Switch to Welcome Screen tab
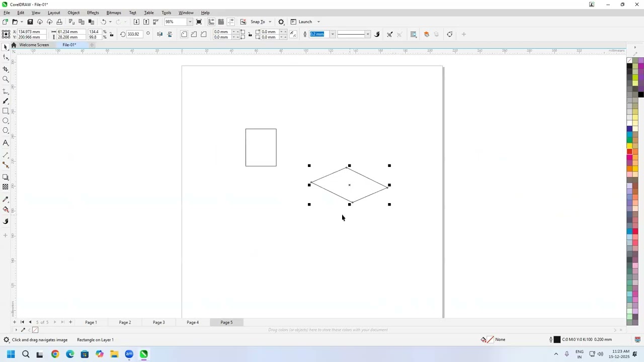Viewport: 644px width, 362px height. pyautogui.click(x=34, y=45)
